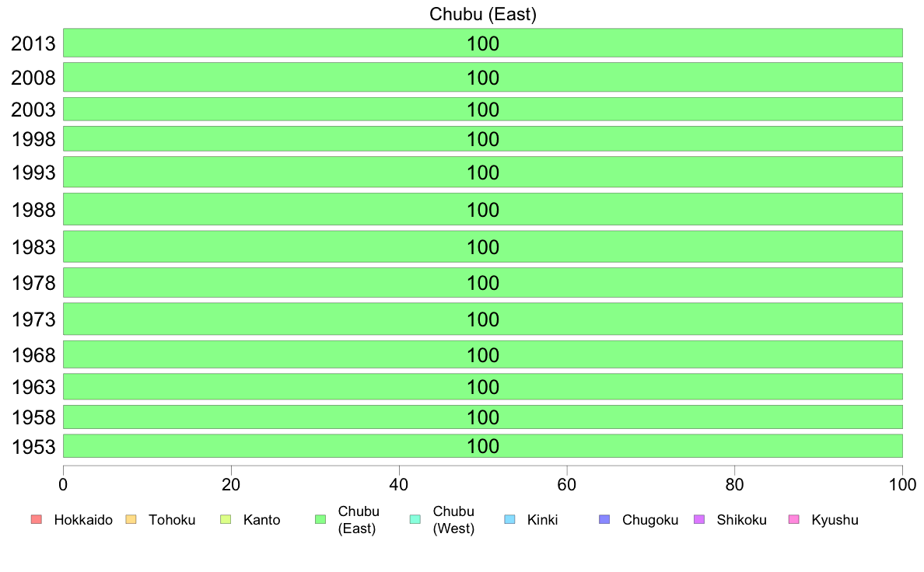Image resolution: width=924 pixels, height=572 pixels.
Task: Click the Chugoku blue legend swatch
Action: coord(604,519)
